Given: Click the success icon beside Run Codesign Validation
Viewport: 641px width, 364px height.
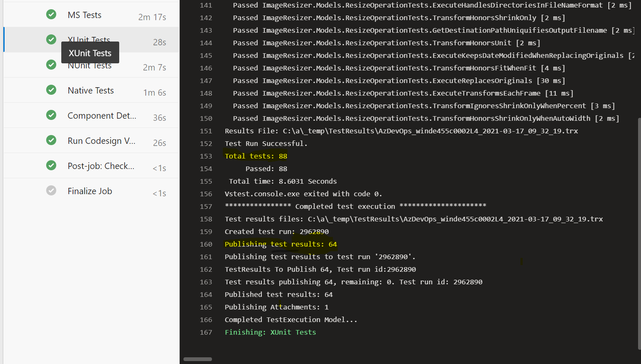Looking at the screenshot, I should tap(51, 140).
